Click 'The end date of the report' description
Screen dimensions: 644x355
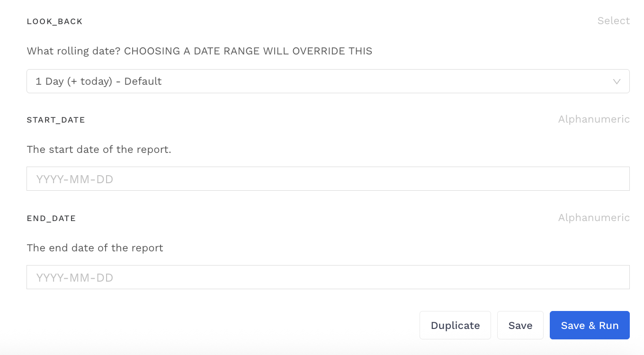tap(95, 248)
